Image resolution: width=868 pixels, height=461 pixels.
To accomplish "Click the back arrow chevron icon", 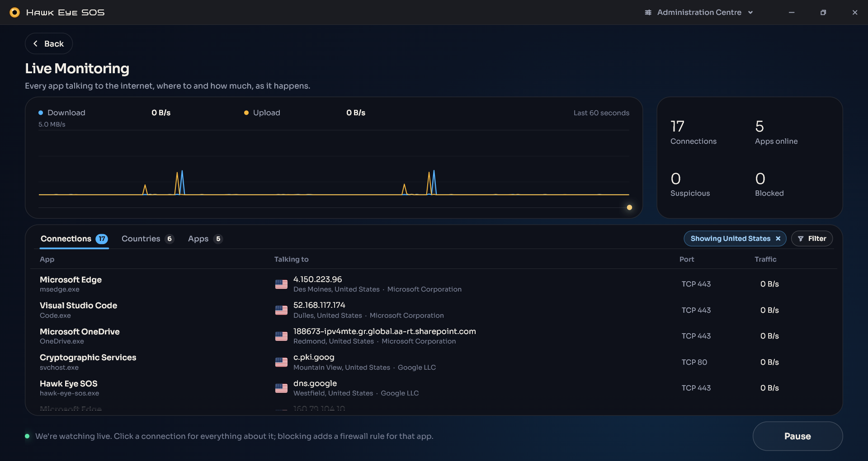I will [x=35, y=44].
